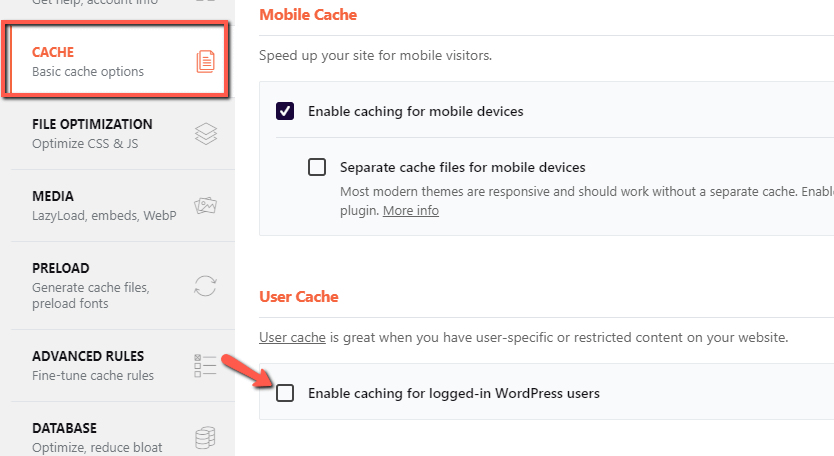Viewport: 834px width, 456px height.
Task: Open the CACHE settings tab label
Action: [x=53, y=52]
